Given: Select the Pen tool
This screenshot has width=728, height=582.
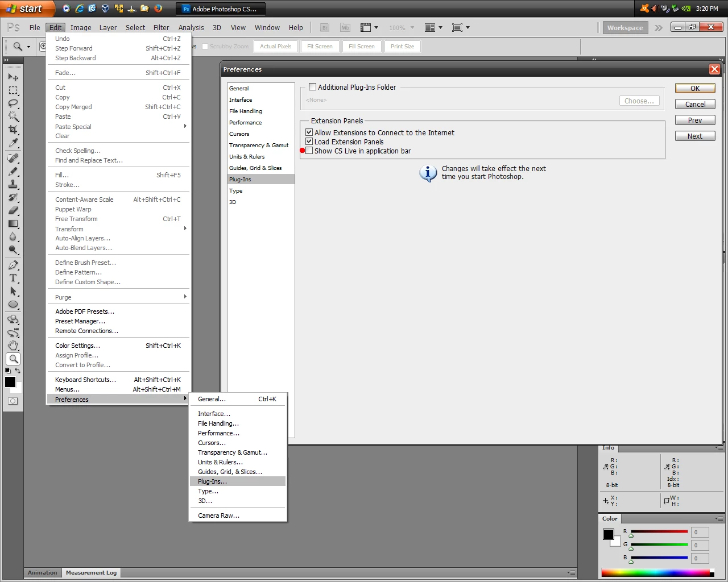Looking at the screenshot, I should pos(13,265).
